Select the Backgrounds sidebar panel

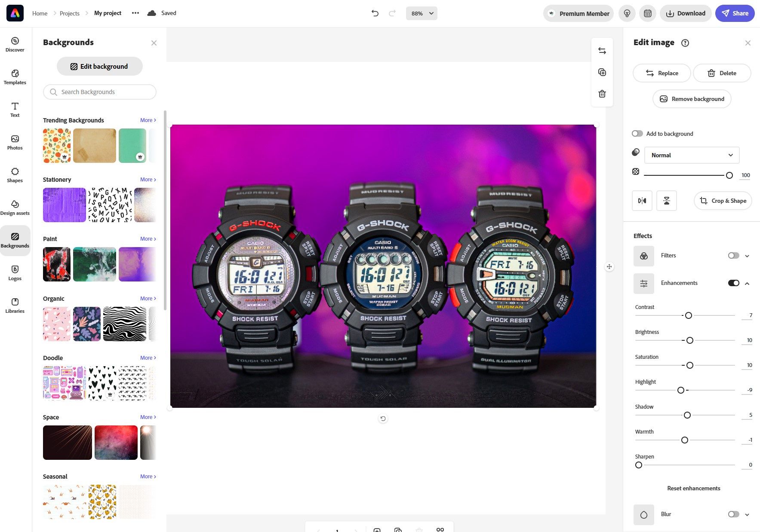click(15, 240)
